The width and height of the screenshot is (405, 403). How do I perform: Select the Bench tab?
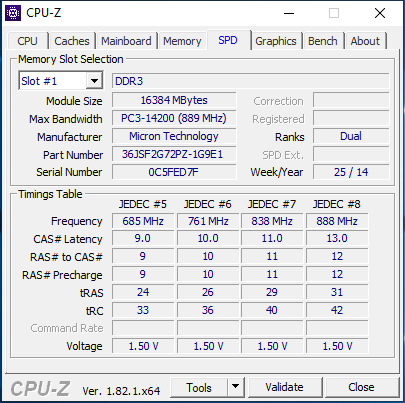pyautogui.click(x=323, y=41)
